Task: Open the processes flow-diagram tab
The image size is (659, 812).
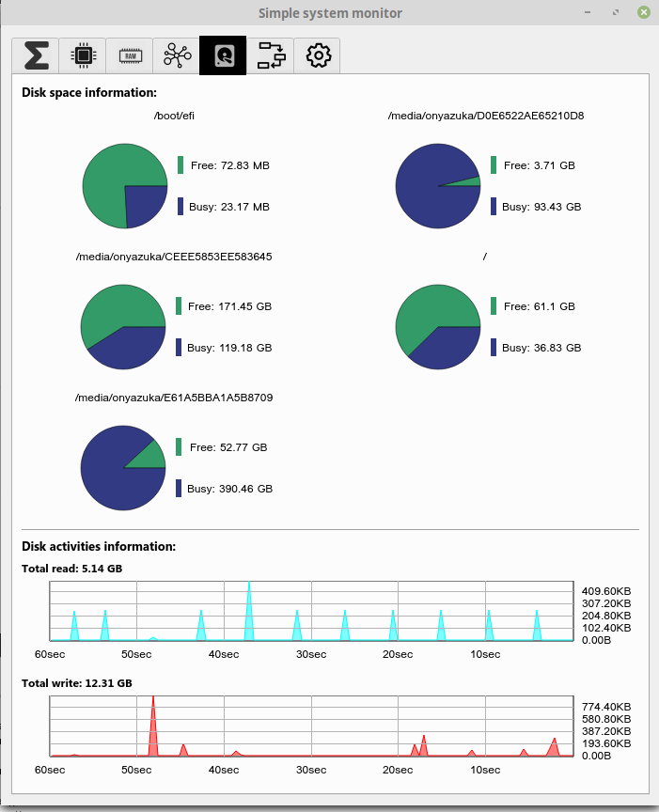Action: pos(271,55)
